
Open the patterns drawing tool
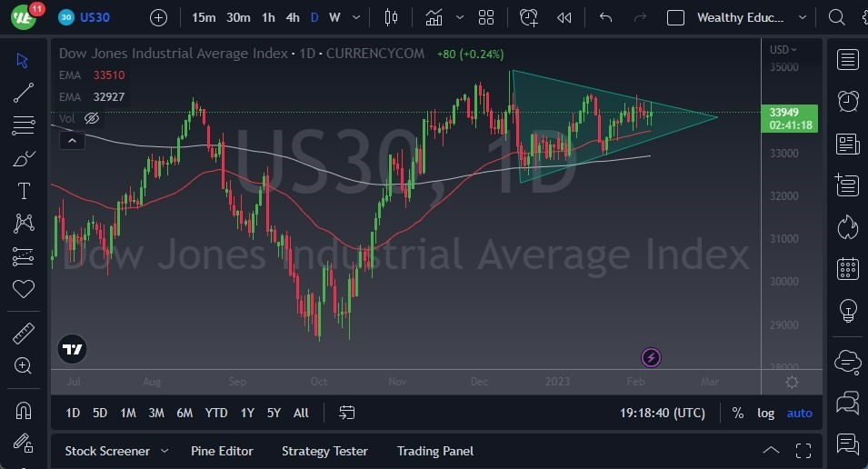(x=24, y=224)
